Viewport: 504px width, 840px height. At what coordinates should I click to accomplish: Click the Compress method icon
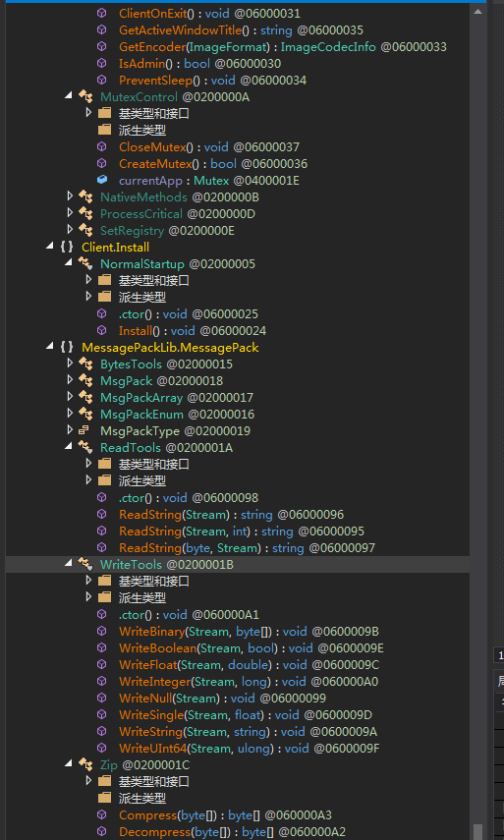pyautogui.click(x=102, y=814)
